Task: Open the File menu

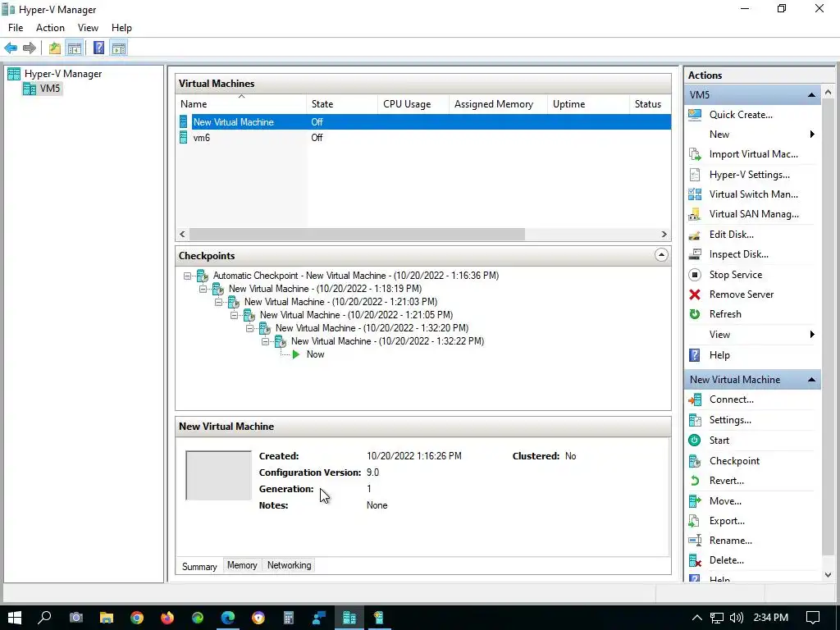Action: (16, 28)
